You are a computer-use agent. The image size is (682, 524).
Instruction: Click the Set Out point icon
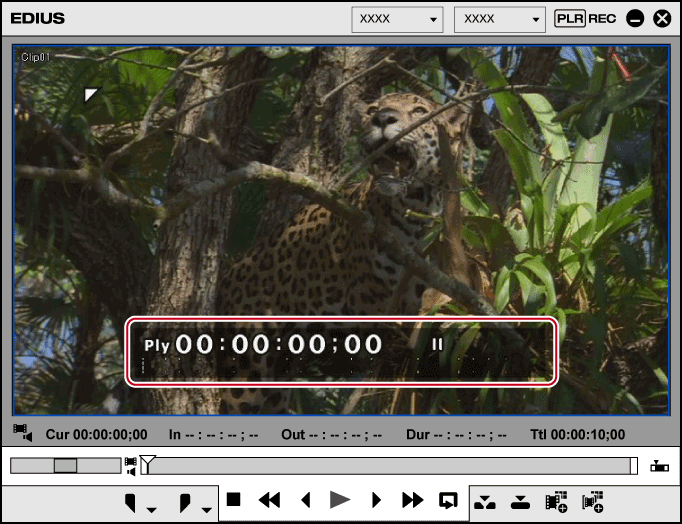click(185, 501)
